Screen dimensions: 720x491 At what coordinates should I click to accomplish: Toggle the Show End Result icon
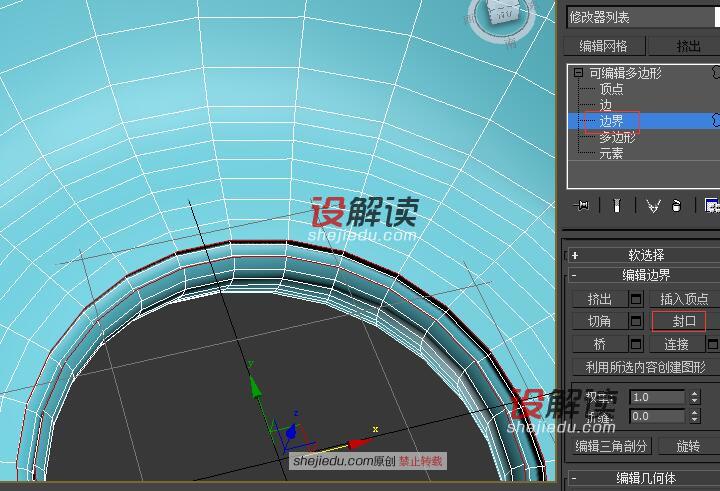617,205
